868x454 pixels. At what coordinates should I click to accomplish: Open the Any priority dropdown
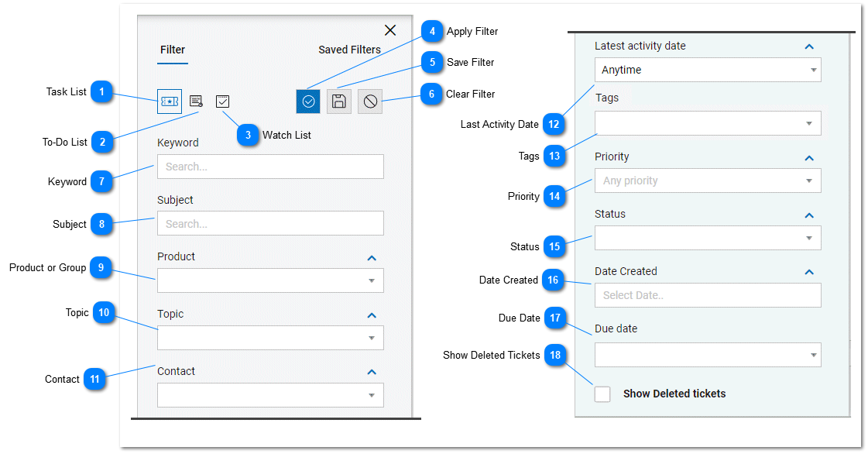[x=708, y=181]
